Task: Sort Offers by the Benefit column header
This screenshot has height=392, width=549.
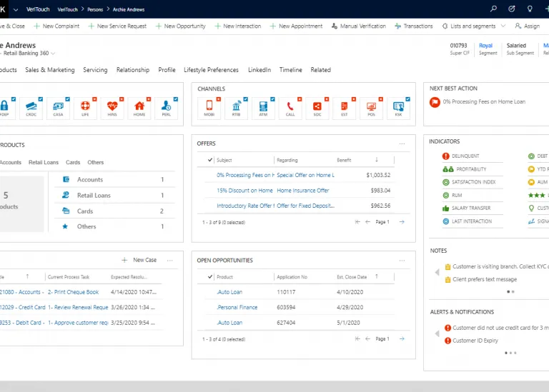Action: click(345, 160)
